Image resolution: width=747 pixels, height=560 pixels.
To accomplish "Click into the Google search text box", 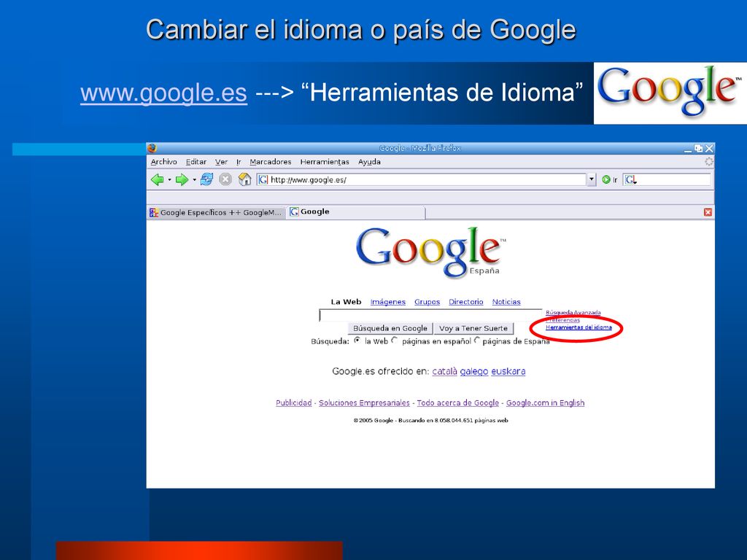I will (430, 315).
